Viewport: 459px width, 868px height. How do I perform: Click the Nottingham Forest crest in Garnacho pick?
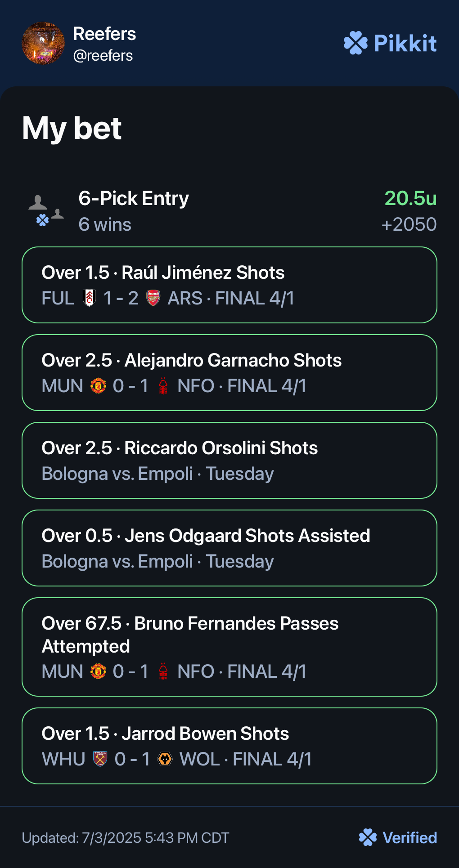[x=163, y=386]
